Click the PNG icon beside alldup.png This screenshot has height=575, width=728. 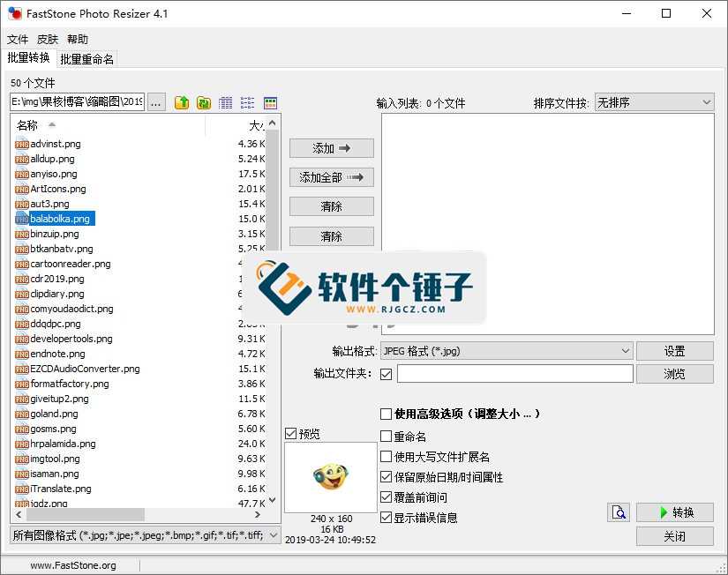(x=22, y=159)
